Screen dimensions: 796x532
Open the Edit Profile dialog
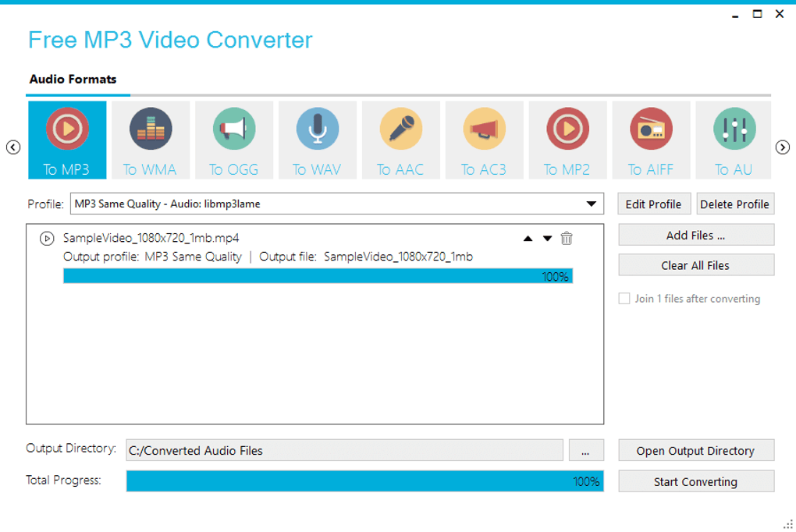(654, 204)
